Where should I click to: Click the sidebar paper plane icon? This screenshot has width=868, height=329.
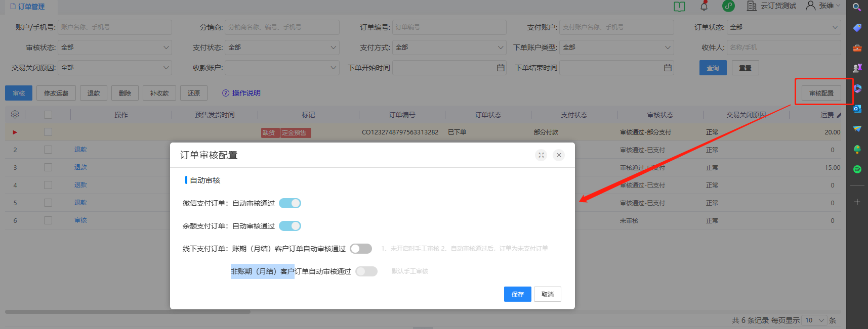point(857,129)
